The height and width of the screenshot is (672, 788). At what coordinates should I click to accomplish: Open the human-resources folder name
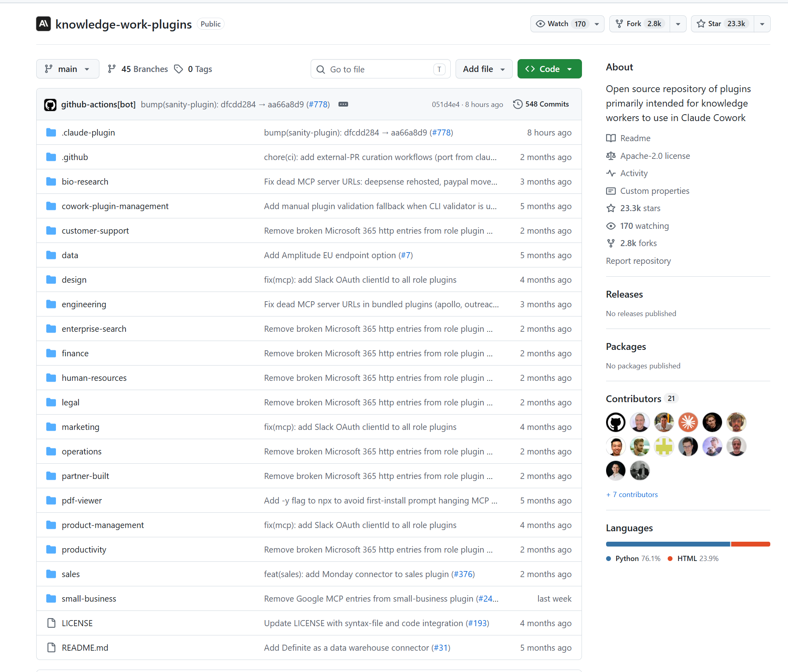click(94, 378)
